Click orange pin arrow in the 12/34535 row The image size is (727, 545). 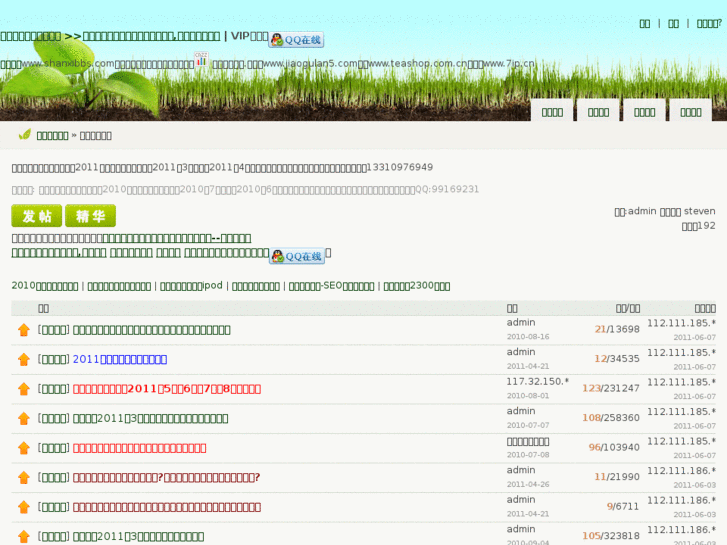click(24, 359)
